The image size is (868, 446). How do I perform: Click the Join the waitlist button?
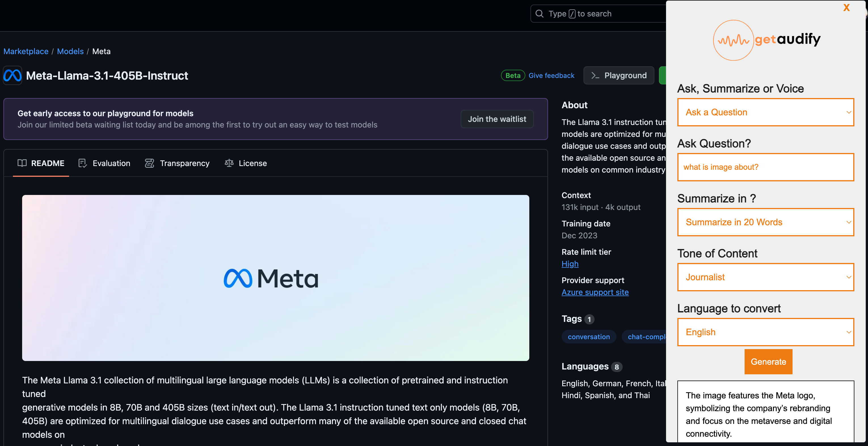pos(497,119)
